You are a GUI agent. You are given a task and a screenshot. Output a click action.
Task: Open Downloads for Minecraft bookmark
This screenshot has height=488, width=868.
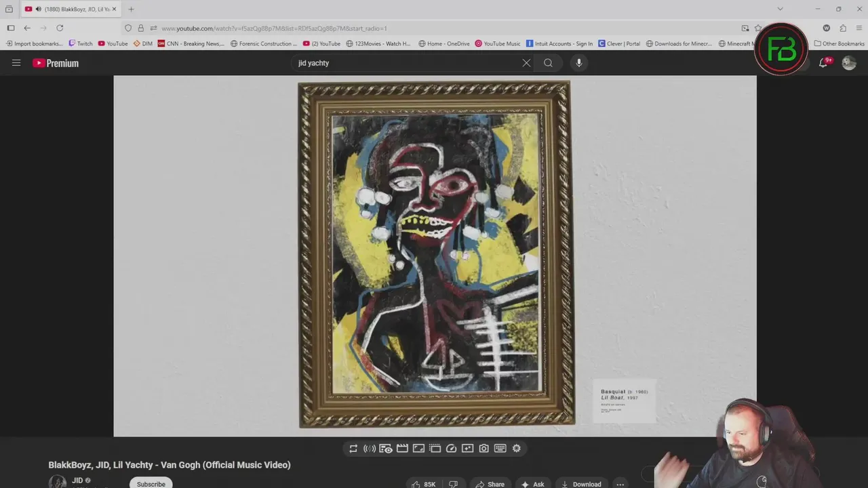(679, 43)
